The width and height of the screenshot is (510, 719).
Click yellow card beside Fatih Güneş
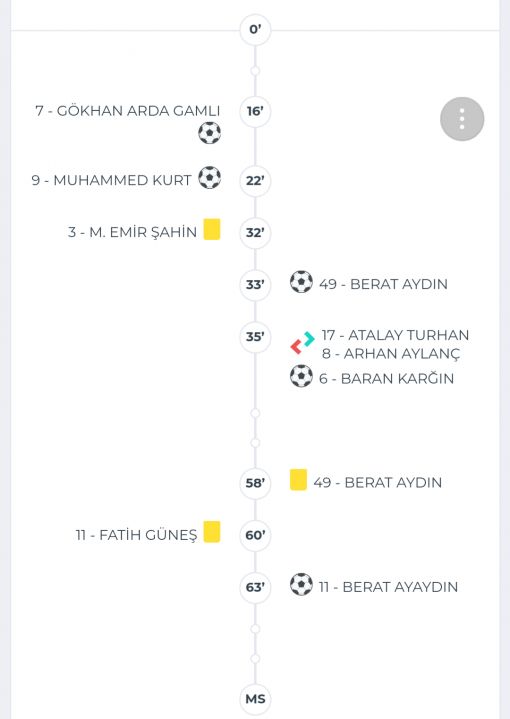click(212, 532)
